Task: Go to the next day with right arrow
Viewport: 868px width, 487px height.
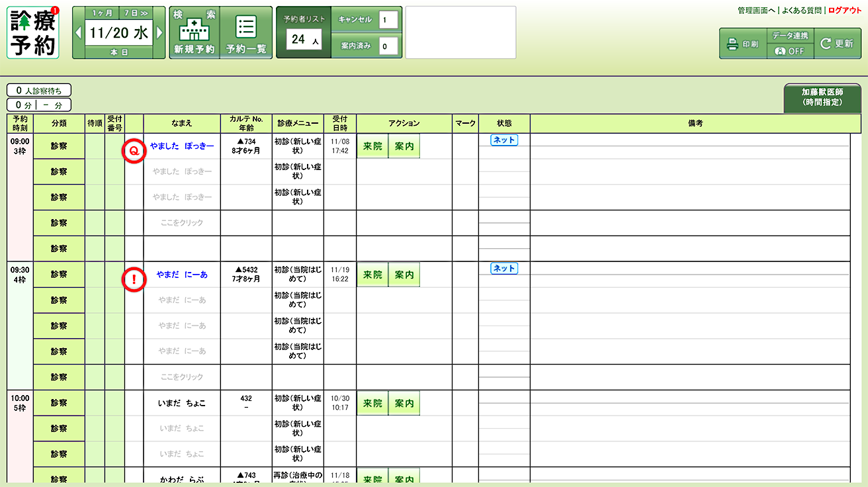Action: click(159, 33)
